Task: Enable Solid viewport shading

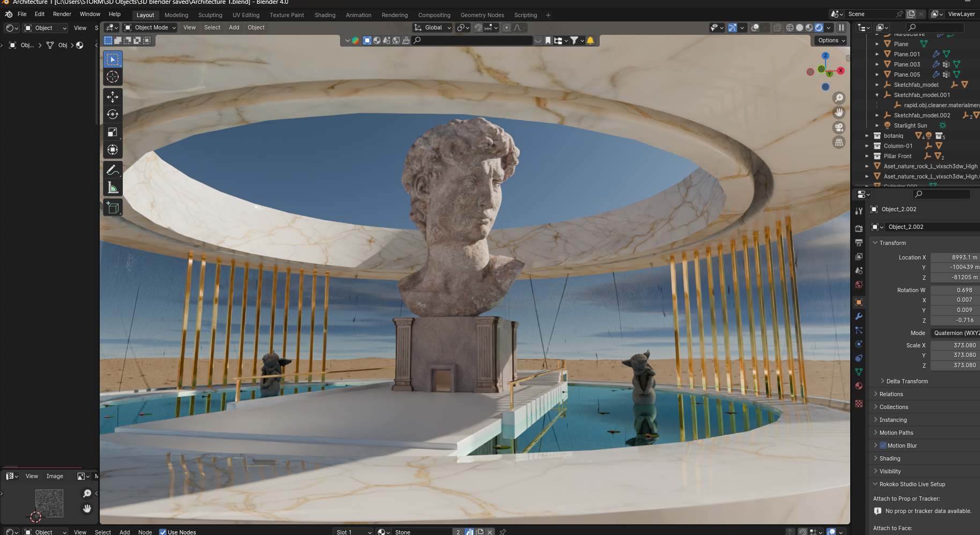Action: (x=799, y=27)
